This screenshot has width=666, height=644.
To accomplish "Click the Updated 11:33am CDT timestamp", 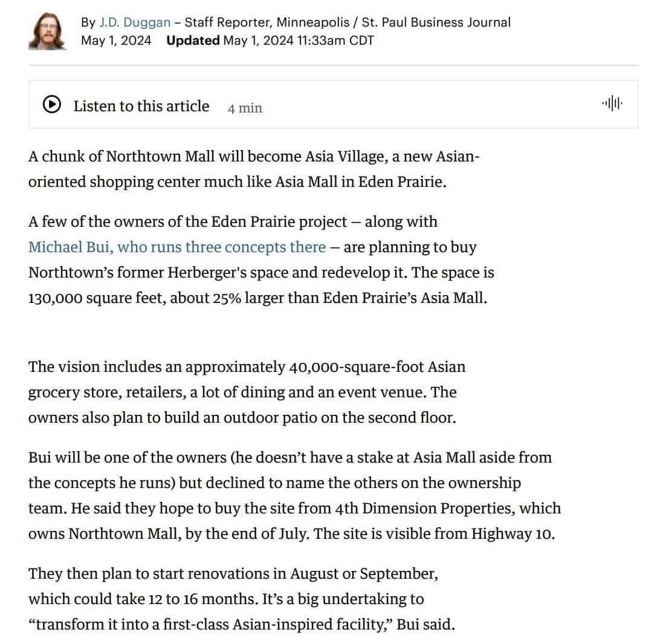I will click(x=270, y=41).
